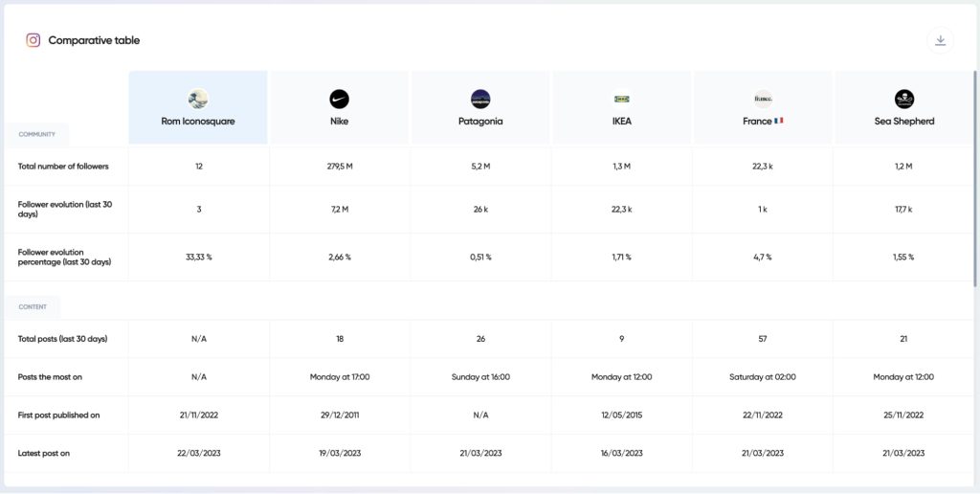Image resolution: width=980 pixels, height=494 pixels.
Task: Click the Nike column header name
Action: click(x=340, y=122)
